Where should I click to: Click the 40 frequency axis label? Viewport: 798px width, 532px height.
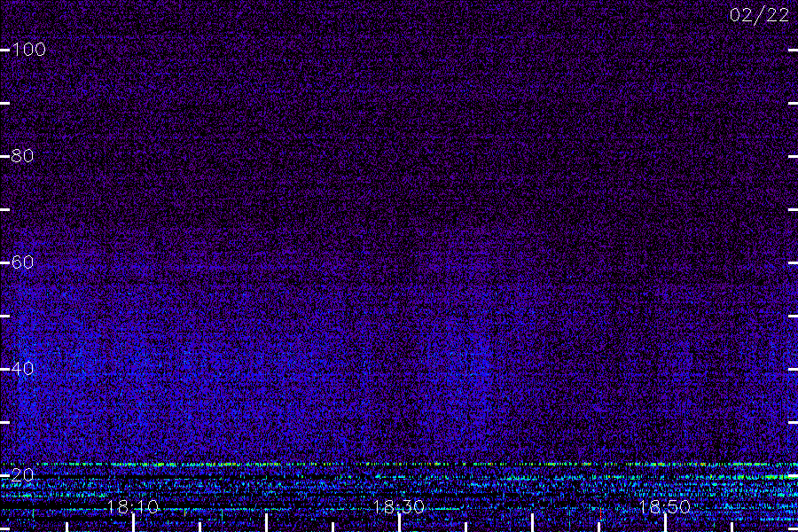tap(22, 369)
